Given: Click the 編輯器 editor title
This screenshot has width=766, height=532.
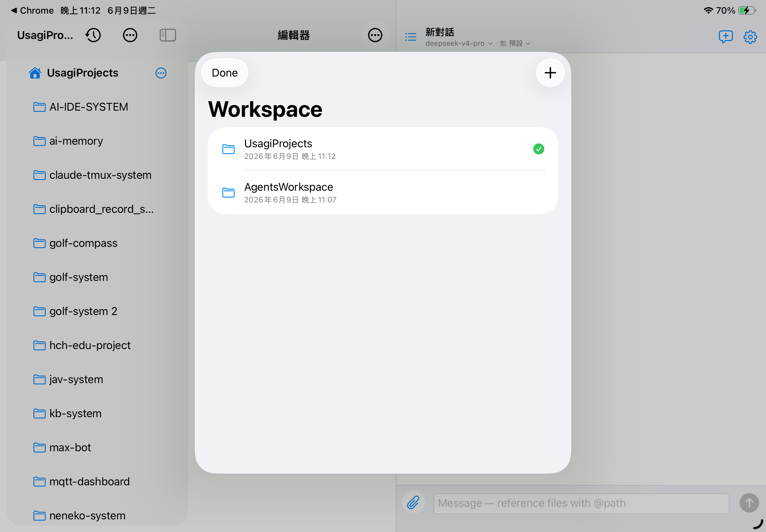Looking at the screenshot, I should 293,35.
